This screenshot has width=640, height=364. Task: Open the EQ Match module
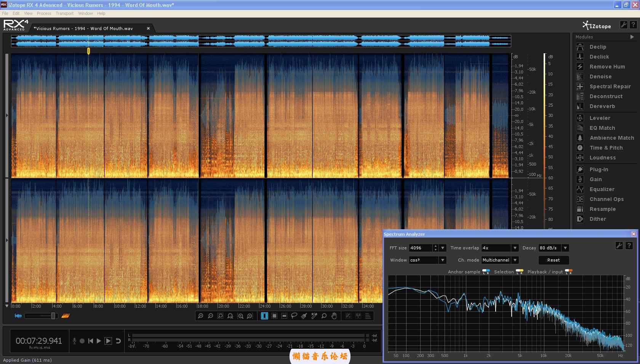click(x=602, y=128)
